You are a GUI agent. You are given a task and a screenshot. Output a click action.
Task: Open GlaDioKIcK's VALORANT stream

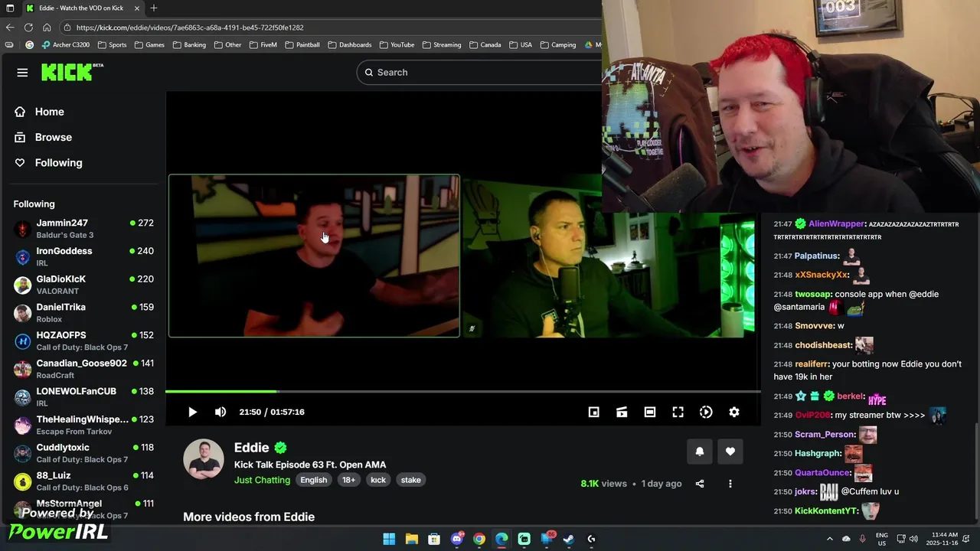83,285
